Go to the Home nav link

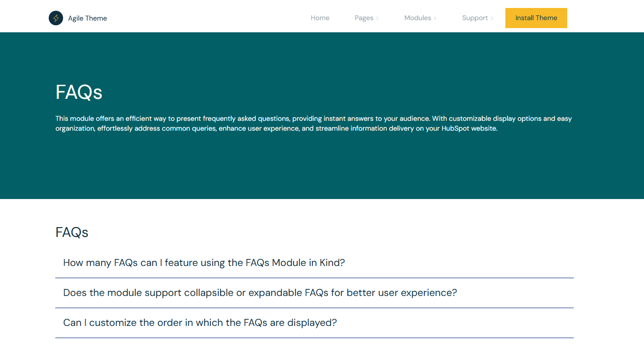320,18
